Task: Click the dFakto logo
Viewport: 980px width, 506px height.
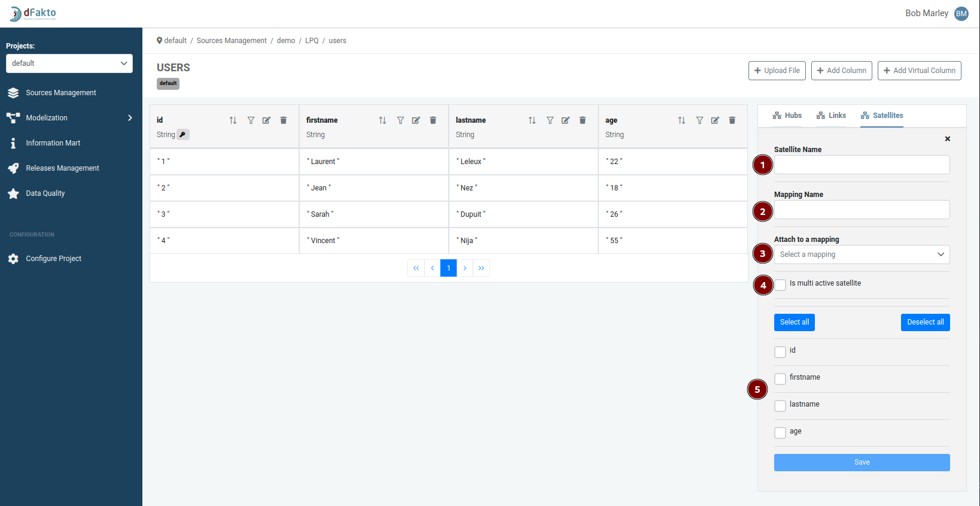Action: click(x=34, y=13)
